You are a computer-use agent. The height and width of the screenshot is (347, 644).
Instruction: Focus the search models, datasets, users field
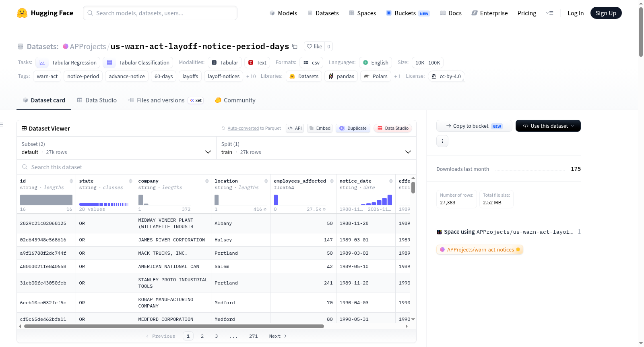[x=160, y=13]
